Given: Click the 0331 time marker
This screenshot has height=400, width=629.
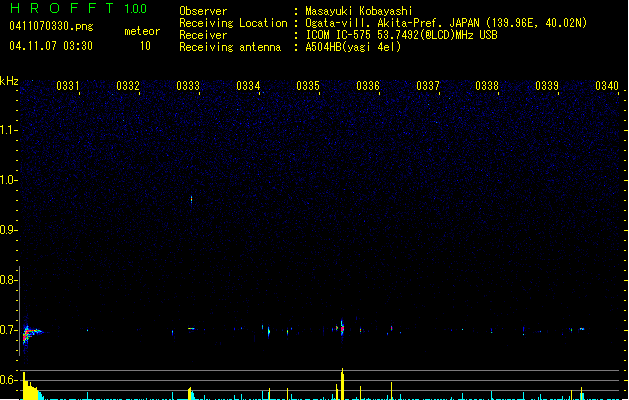Looking at the screenshot, I should pyautogui.click(x=67, y=86).
